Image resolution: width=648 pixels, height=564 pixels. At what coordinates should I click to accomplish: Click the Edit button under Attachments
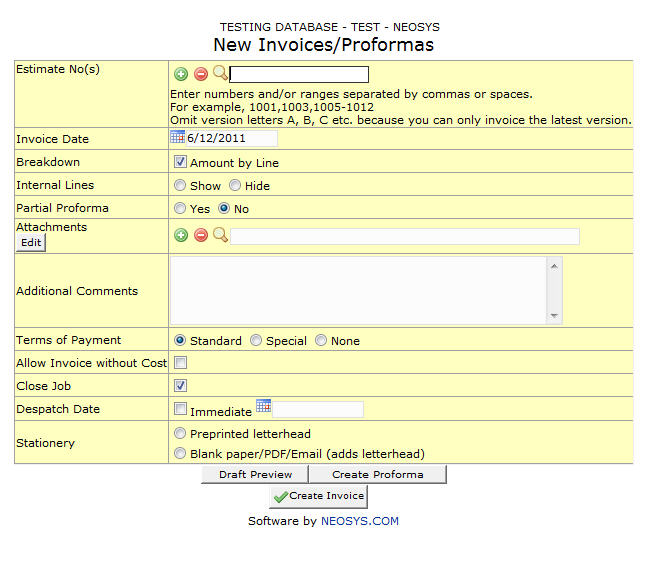coord(31,243)
